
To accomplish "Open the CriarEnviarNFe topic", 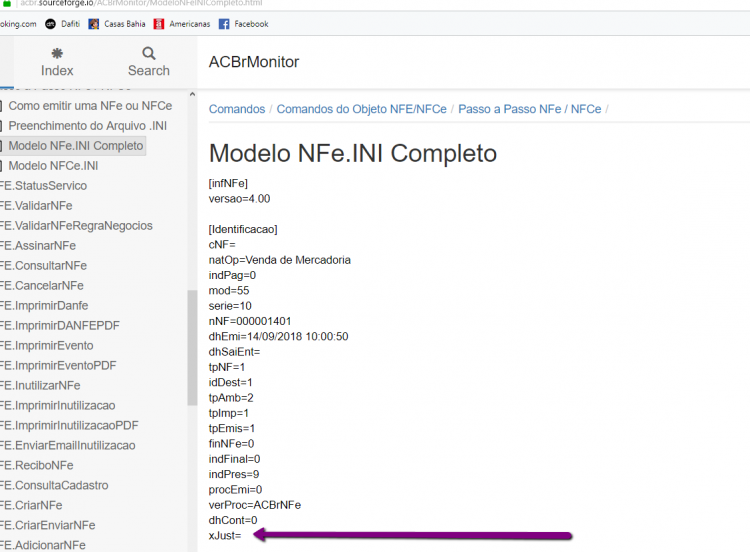I will coord(48,525).
